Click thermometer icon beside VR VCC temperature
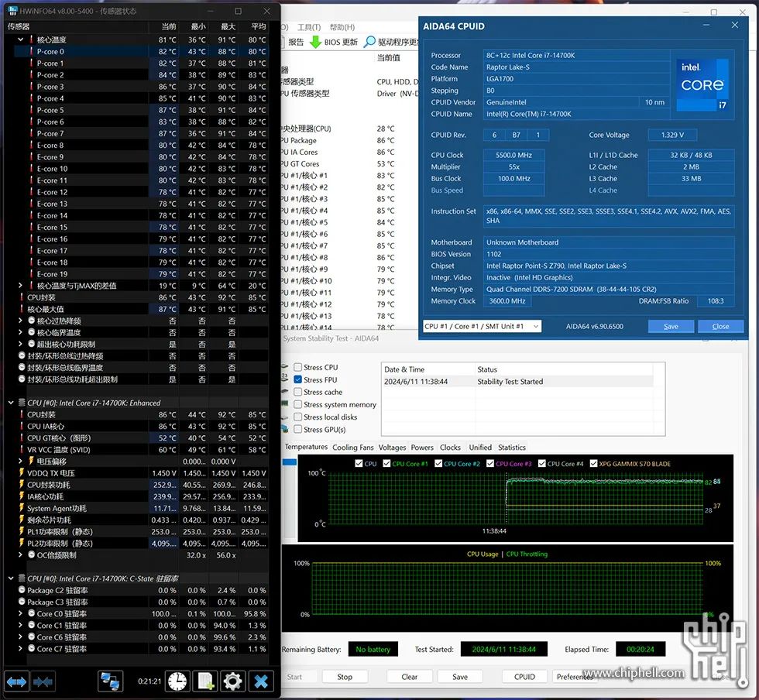Viewport: 759px width, 700px height. (x=22, y=450)
